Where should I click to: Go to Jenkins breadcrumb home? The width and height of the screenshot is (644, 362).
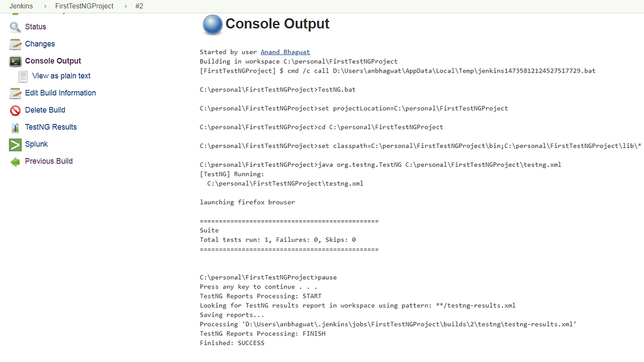pyautogui.click(x=21, y=6)
